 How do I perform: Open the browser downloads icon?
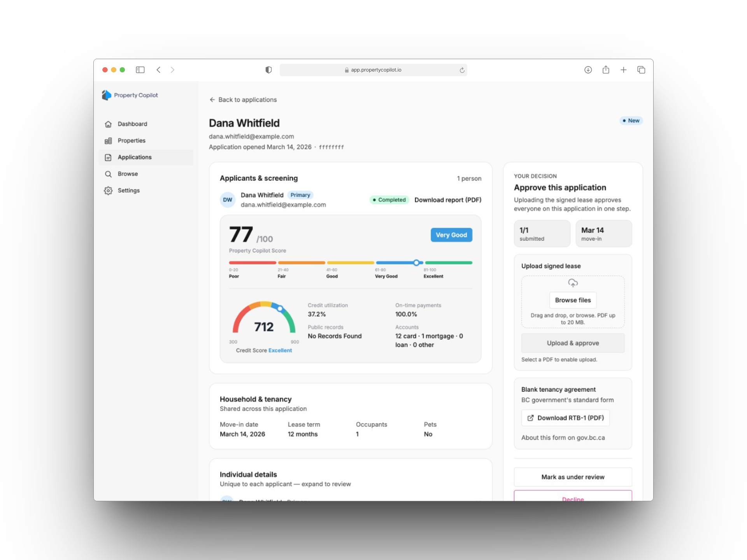click(588, 70)
